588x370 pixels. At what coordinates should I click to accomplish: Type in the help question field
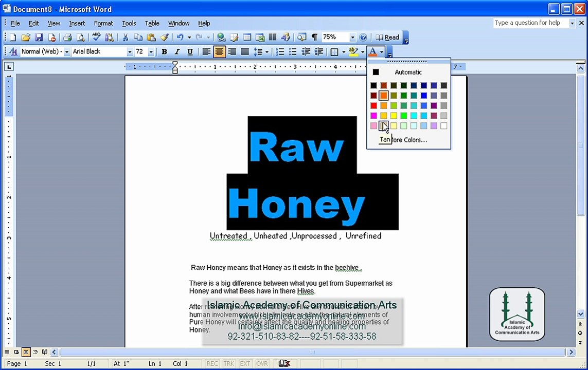[x=530, y=23]
